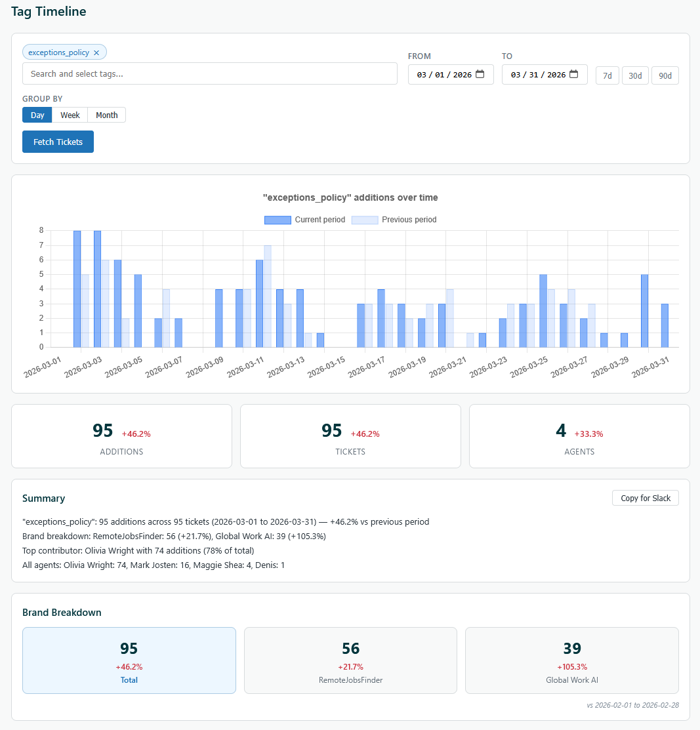This screenshot has width=700, height=730.
Task: Remove the exceptions_policy tag chip
Action: (96, 52)
